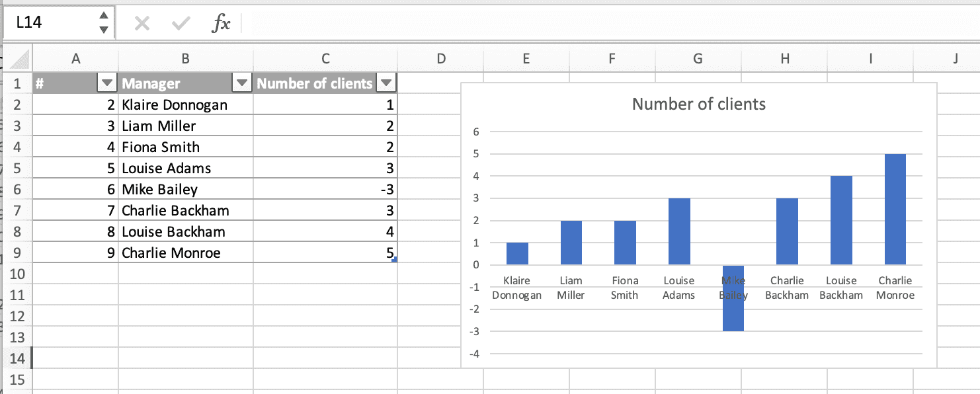Image resolution: width=980 pixels, height=394 pixels.
Task: Click the Name Box stepper arrows
Action: point(103,22)
